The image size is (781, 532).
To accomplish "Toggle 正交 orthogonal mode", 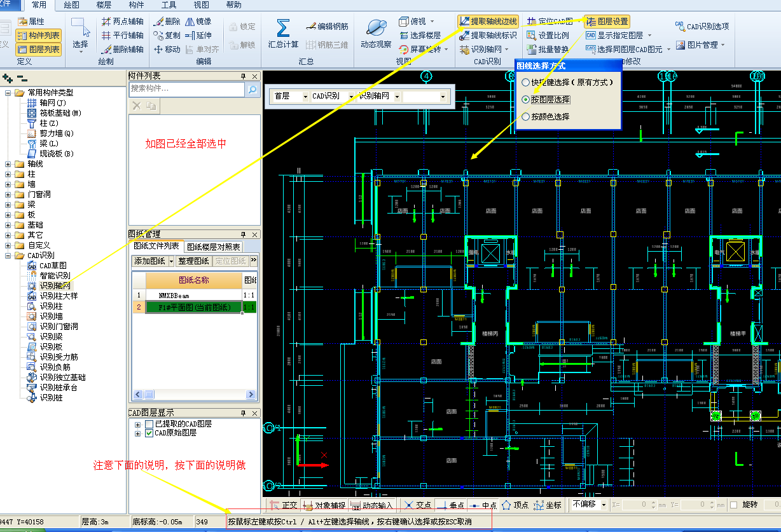I will 282,505.
